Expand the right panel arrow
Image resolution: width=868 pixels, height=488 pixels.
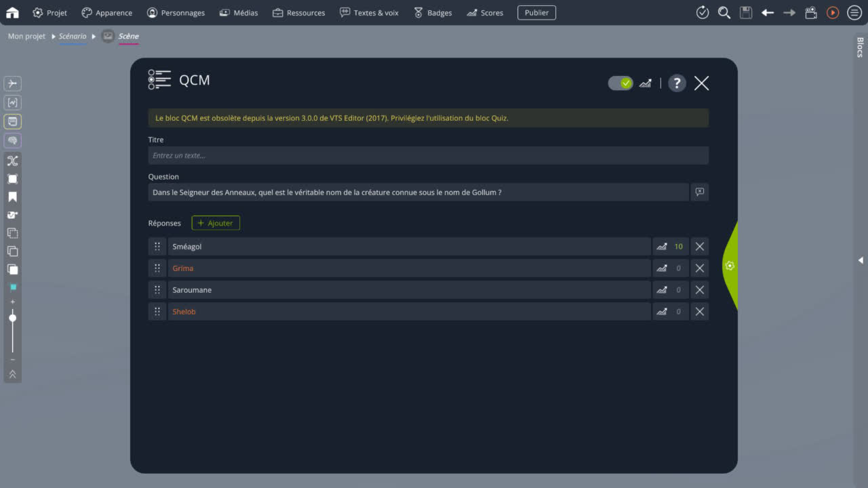pos(861,260)
